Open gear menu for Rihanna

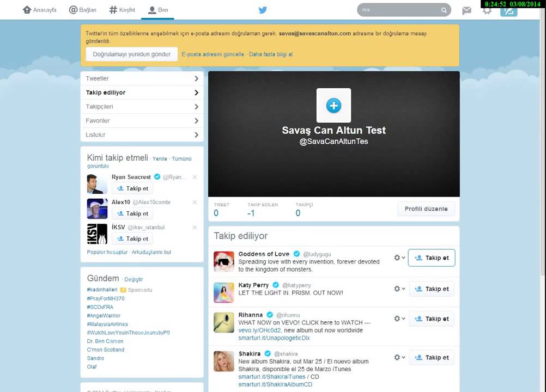click(399, 318)
